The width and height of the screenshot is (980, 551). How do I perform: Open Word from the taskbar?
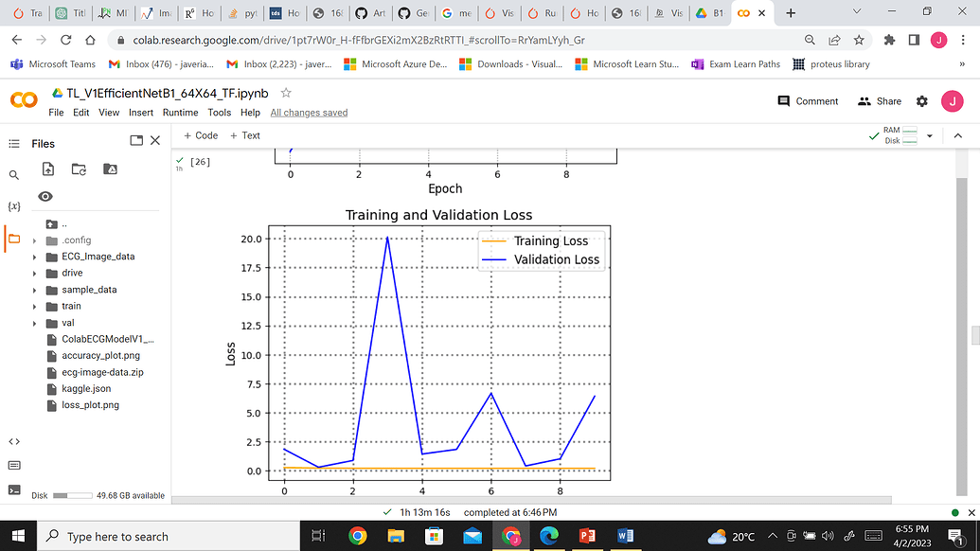pos(625,536)
